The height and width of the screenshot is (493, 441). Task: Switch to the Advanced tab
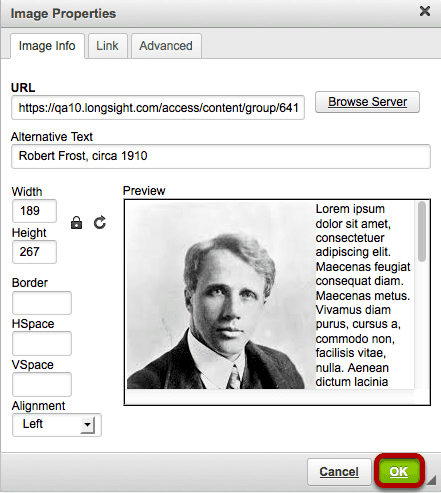pos(166,46)
